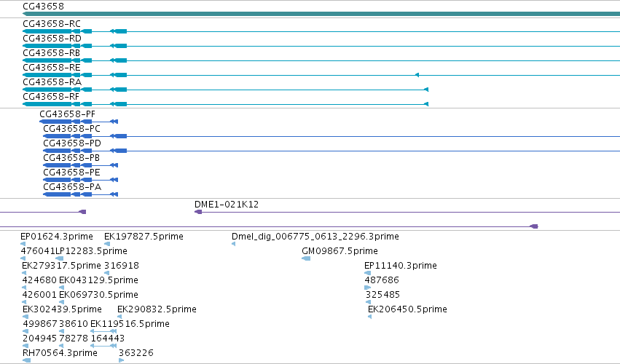620x364 pixels.
Task: Select the 363226 feature label
Action: [136, 353]
